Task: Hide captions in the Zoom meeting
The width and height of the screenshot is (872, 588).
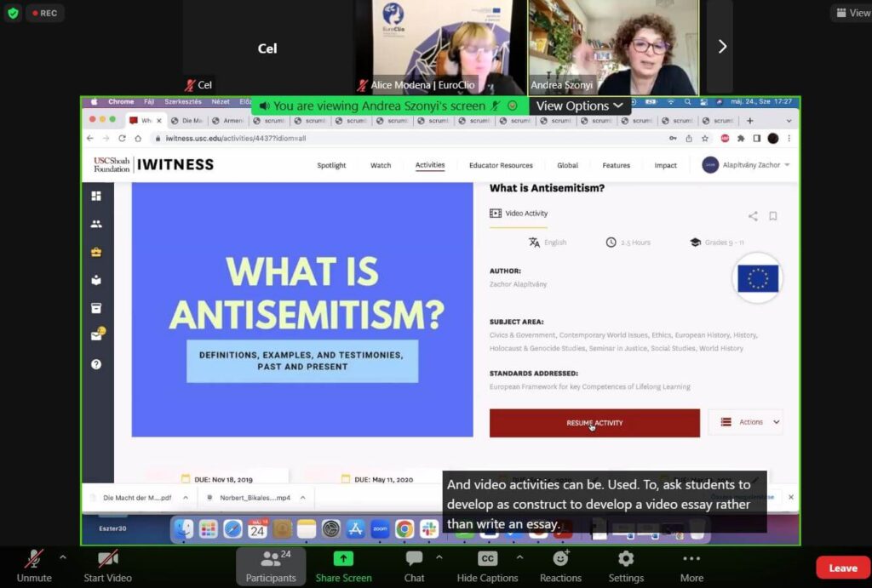Action: (486, 565)
